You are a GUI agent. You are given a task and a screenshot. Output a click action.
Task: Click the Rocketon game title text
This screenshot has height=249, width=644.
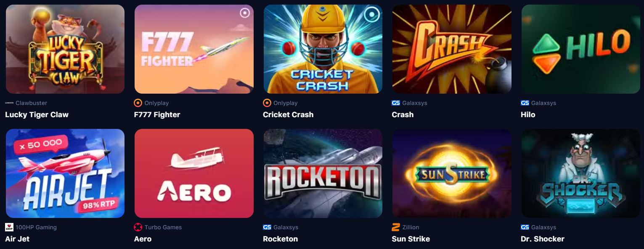tap(280, 239)
